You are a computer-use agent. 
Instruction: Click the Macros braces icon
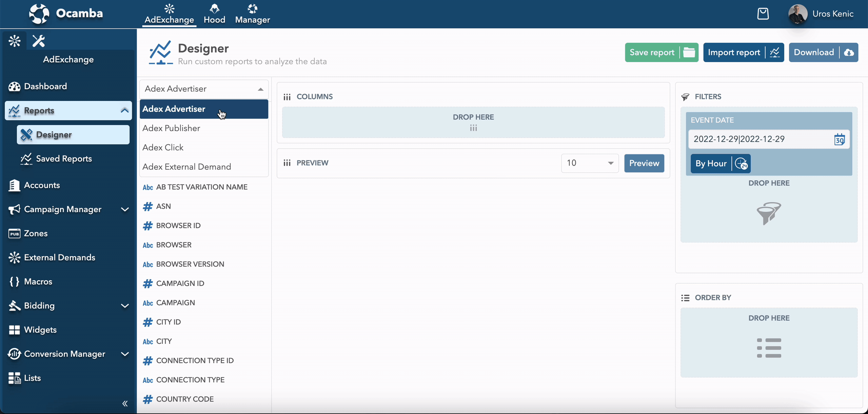[14, 282]
